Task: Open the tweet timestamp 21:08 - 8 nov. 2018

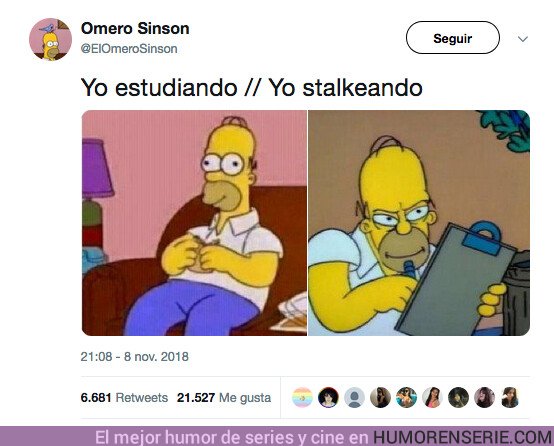Action: [135, 357]
